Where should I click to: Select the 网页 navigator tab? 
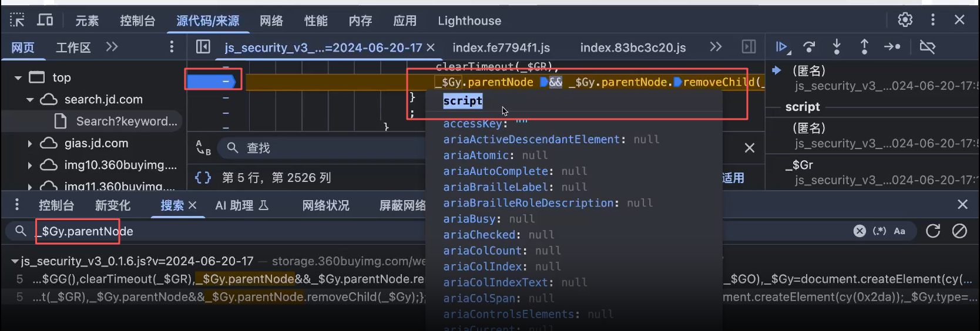[x=23, y=48]
